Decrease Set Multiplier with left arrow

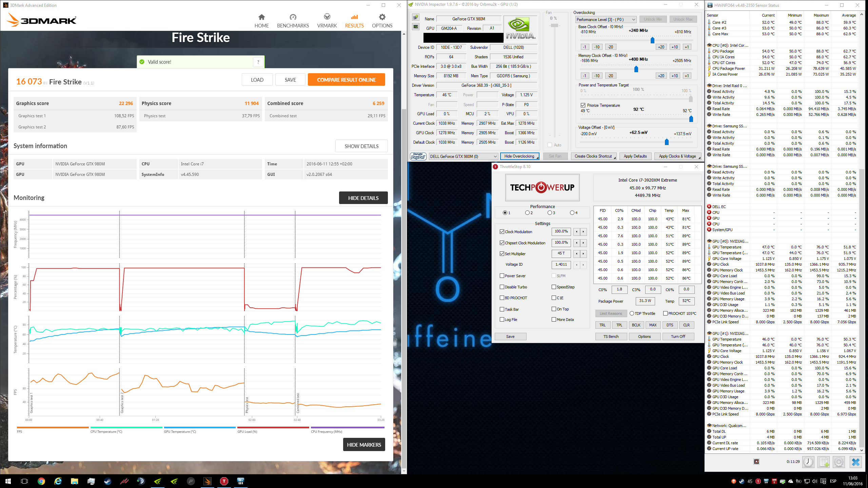[x=576, y=254]
